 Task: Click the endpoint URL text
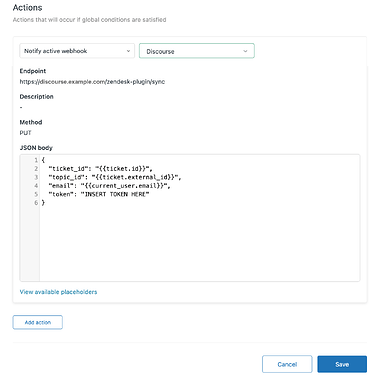pyautogui.click(x=92, y=82)
